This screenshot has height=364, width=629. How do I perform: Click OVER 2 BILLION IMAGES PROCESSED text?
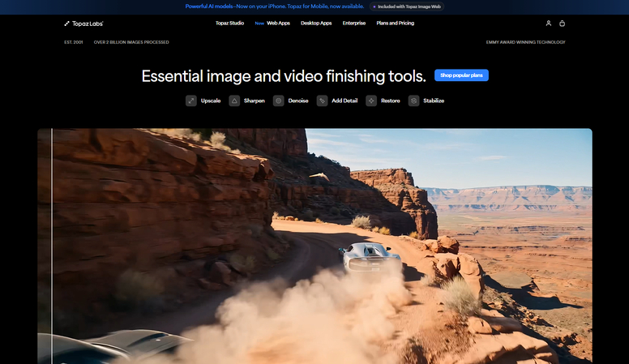point(131,42)
